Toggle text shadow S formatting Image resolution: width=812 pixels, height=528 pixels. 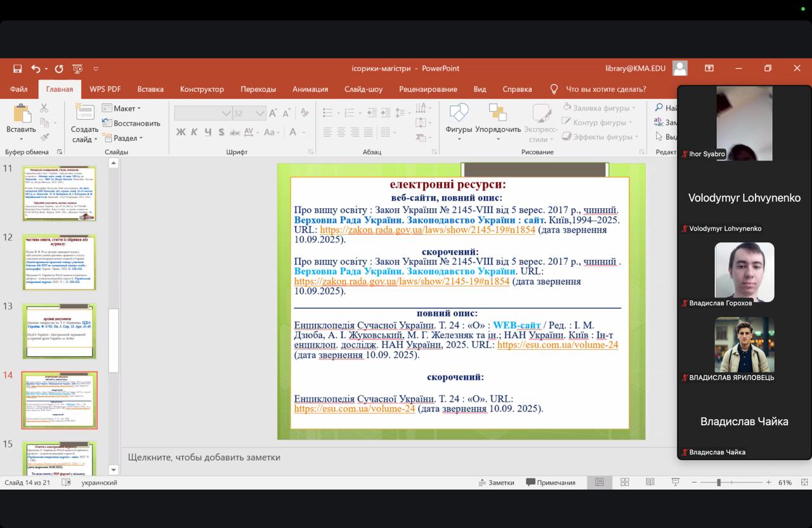coord(221,132)
